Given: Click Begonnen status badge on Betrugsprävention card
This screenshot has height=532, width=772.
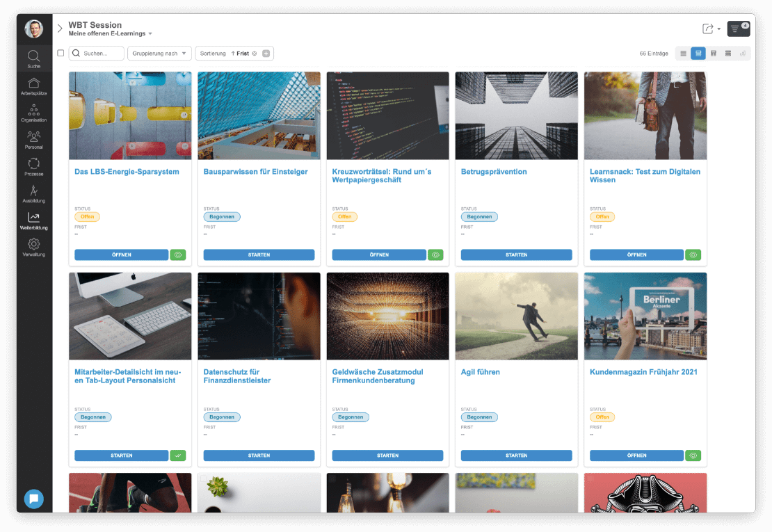Looking at the screenshot, I should [479, 216].
